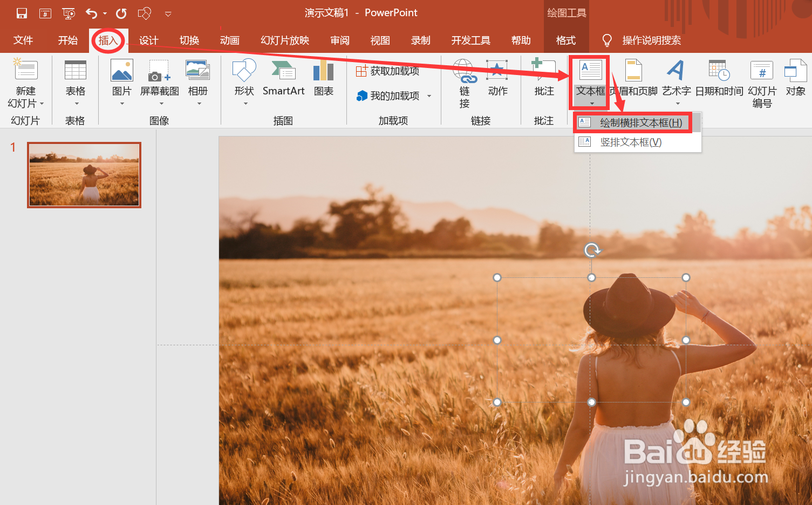
Task: Click bottom-center sizing handle of text box
Action: [592, 402]
